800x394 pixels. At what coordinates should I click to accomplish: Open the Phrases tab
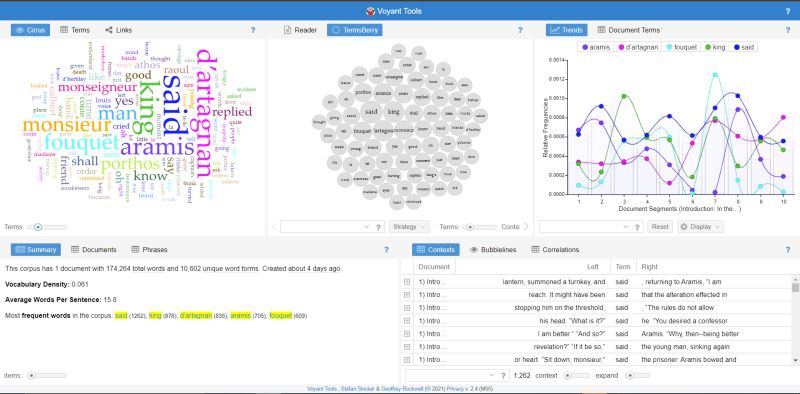[149, 250]
